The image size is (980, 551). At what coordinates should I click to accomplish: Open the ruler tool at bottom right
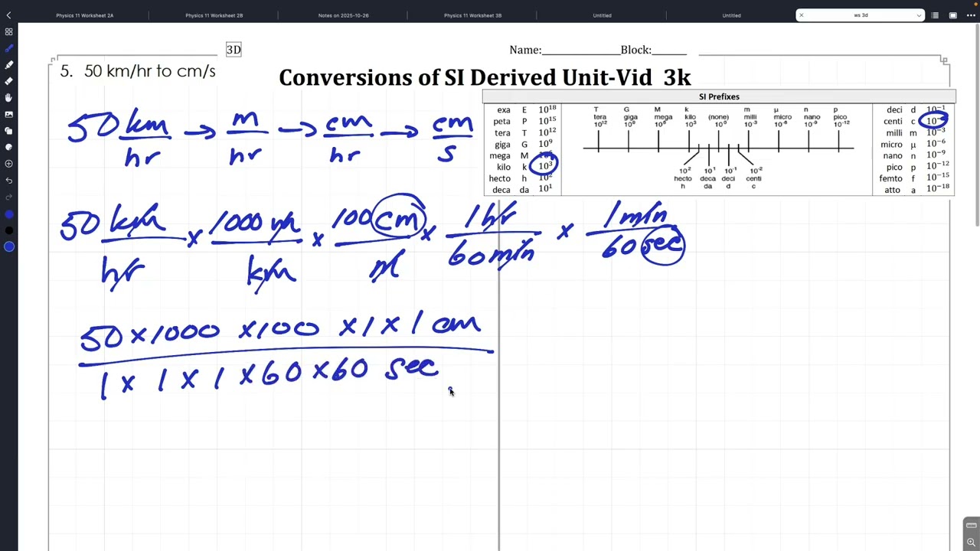point(971,525)
